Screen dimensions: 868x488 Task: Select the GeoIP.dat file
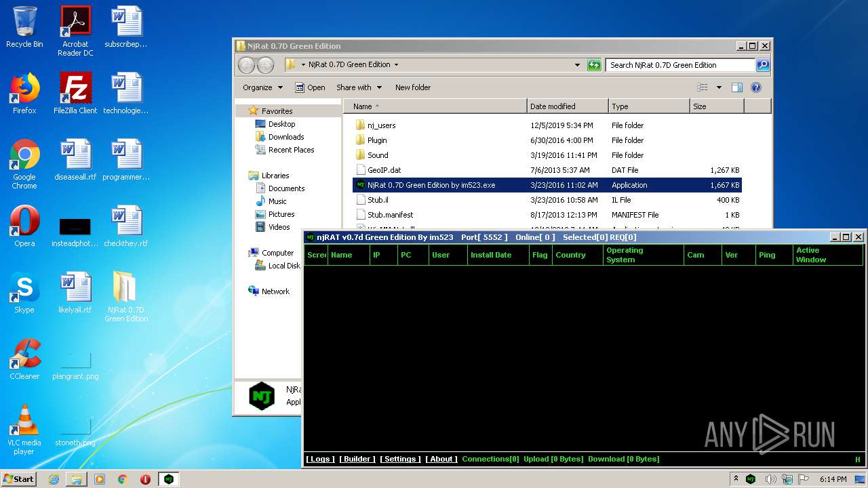click(x=547, y=170)
